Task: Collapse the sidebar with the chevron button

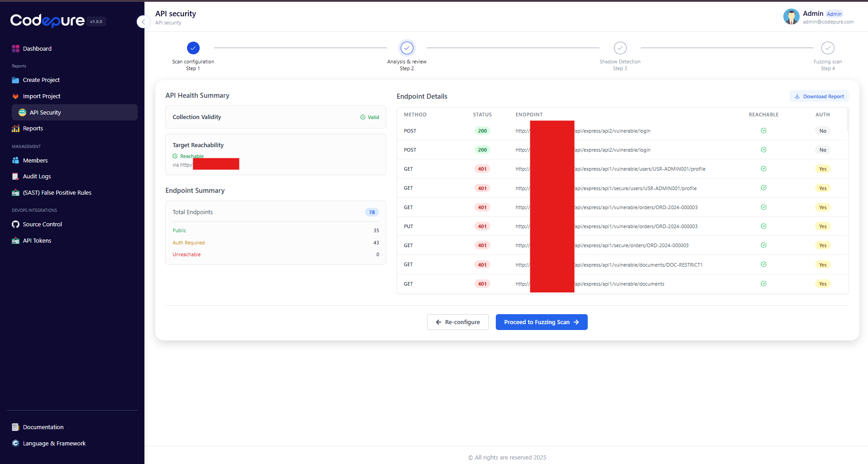Action: tap(143, 22)
